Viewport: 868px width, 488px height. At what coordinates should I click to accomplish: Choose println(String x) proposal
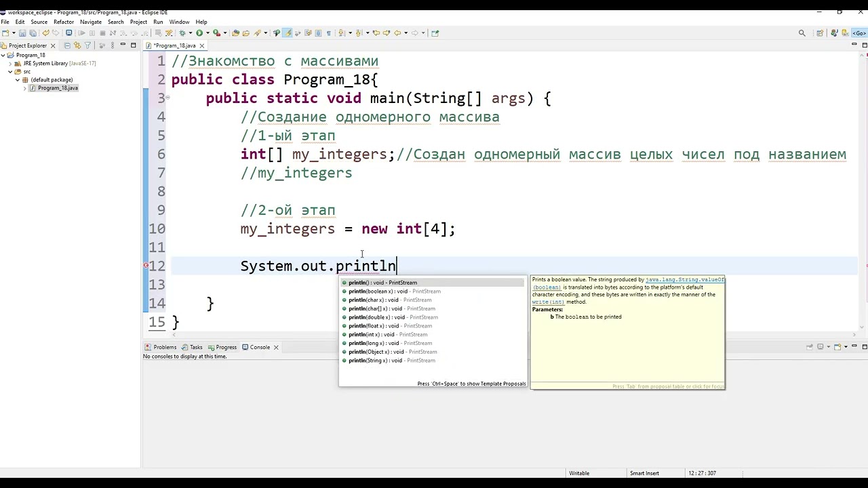(432, 361)
